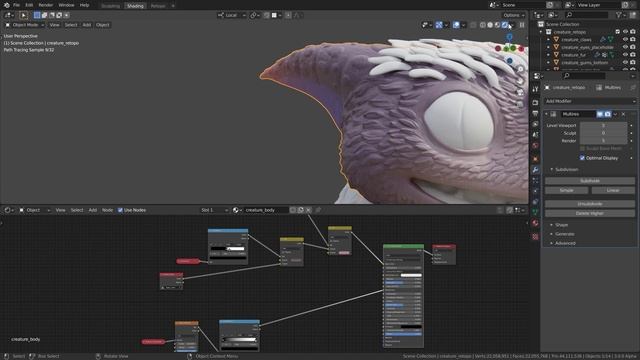Open the Options dropdown in viewport

pyautogui.click(x=514, y=16)
